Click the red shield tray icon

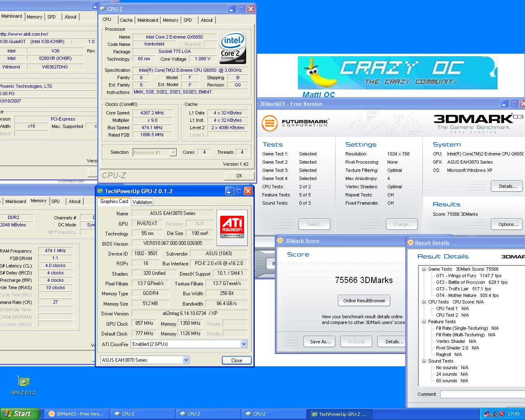tap(502, 414)
